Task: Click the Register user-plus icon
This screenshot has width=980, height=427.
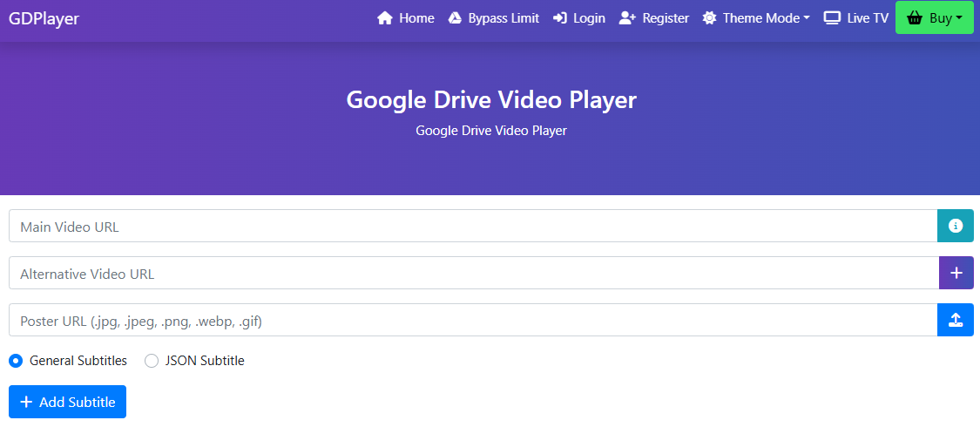Action: click(x=627, y=18)
